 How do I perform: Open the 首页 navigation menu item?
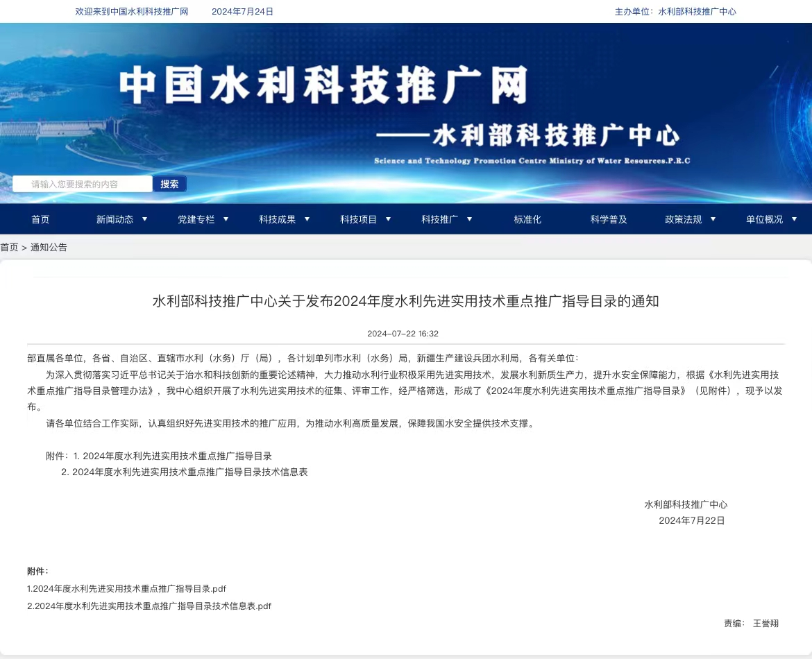click(x=40, y=219)
